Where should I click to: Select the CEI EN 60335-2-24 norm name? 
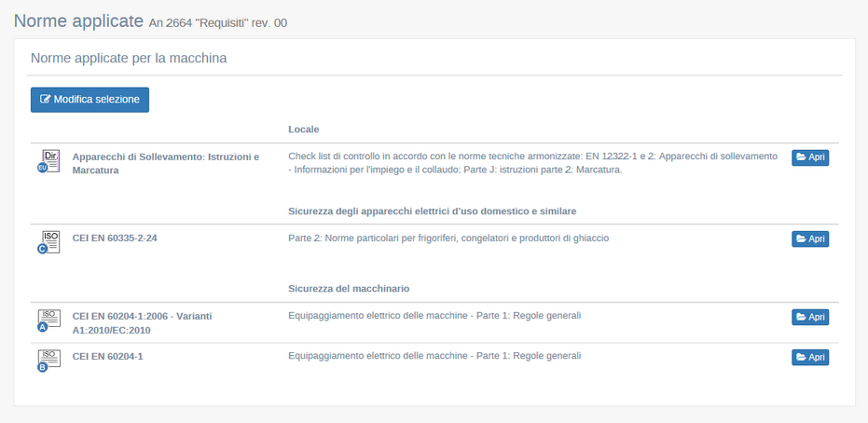coord(115,239)
